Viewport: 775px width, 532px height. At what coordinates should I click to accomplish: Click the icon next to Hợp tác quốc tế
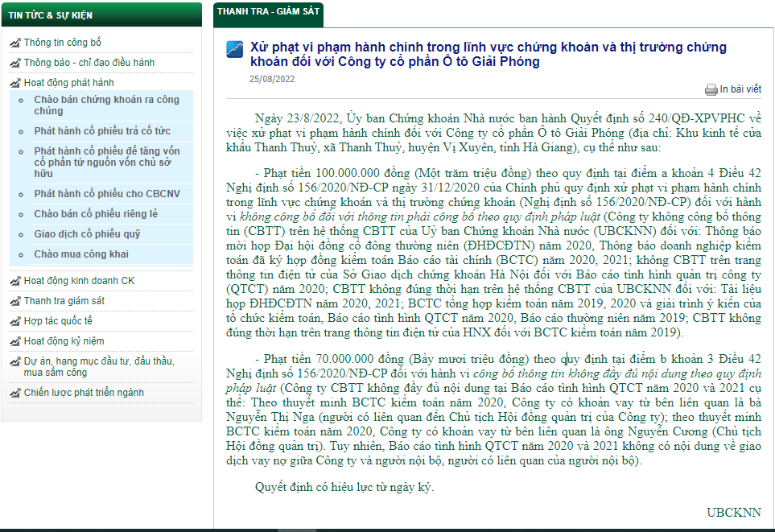pos(15,321)
